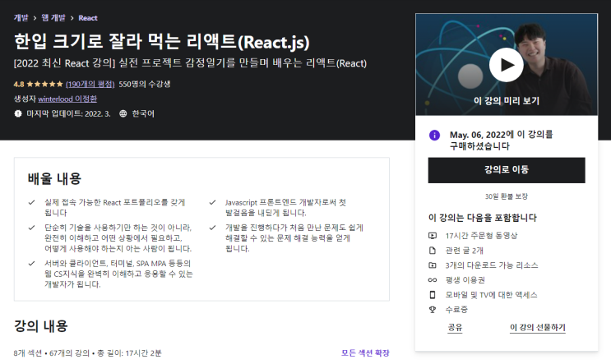Click the five-star rating icons

pyautogui.click(x=44, y=84)
